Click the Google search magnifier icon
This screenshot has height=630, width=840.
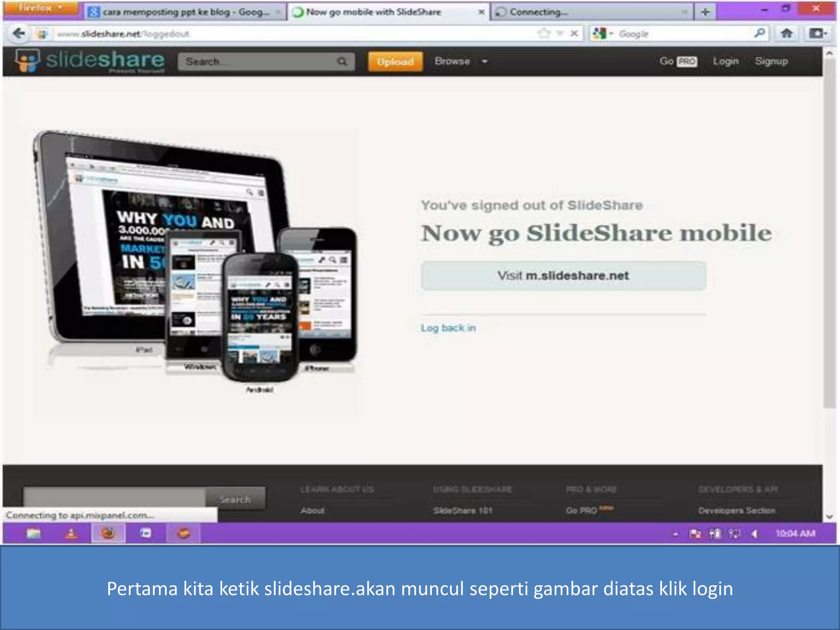pos(759,33)
